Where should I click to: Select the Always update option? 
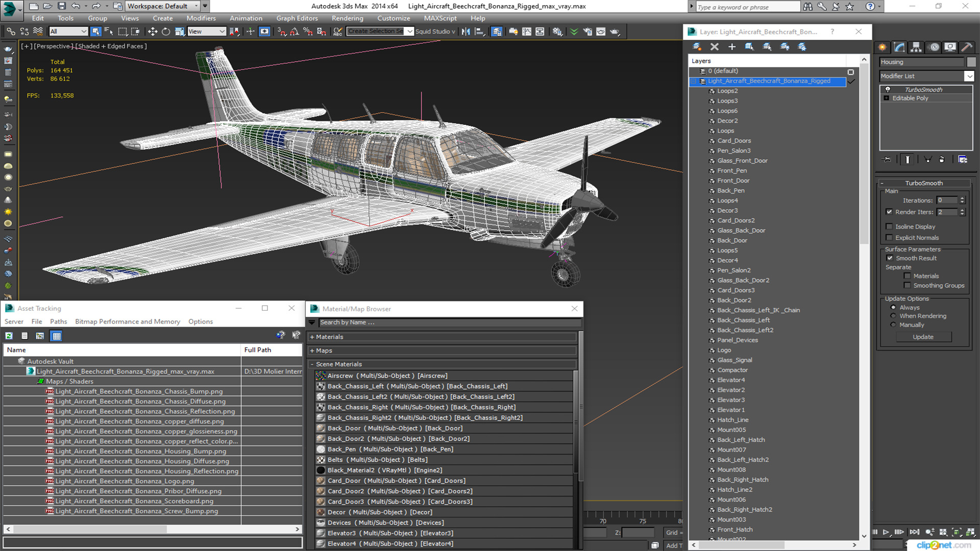[x=893, y=308]
